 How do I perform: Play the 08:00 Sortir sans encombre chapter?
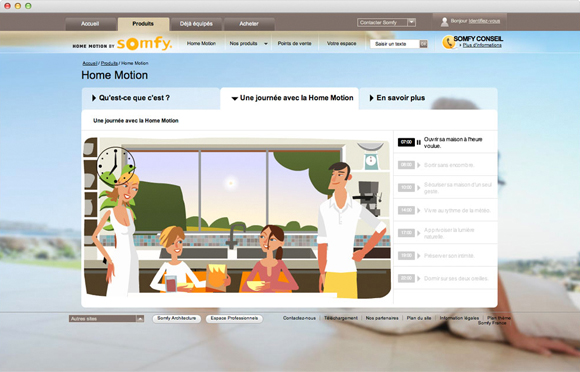click(x=419, y=165)
